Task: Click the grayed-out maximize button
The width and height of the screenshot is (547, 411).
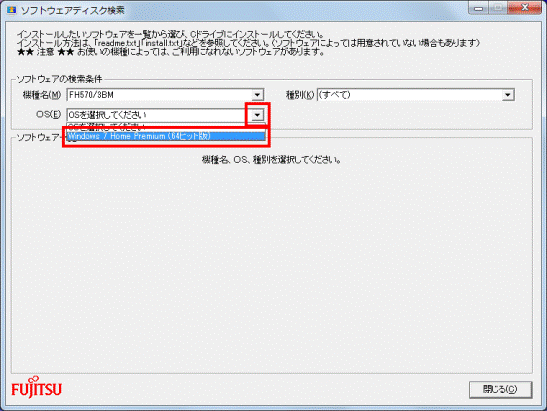Action: tap(498, 9)
